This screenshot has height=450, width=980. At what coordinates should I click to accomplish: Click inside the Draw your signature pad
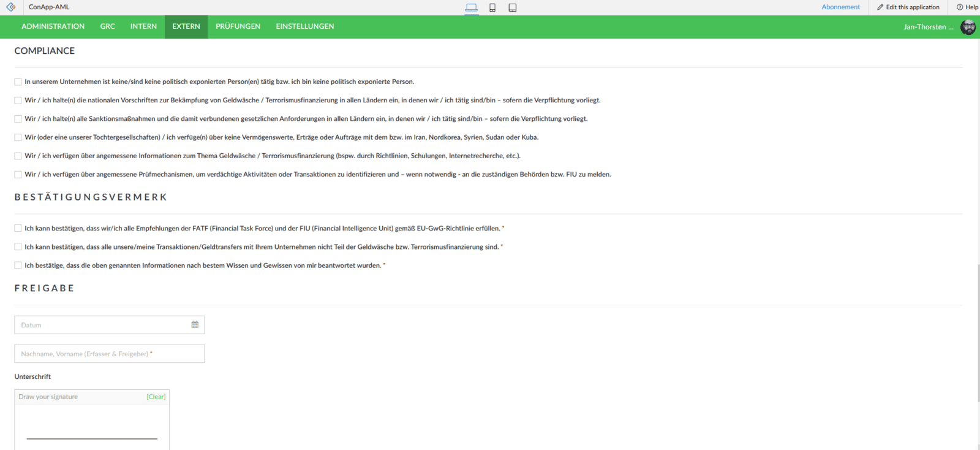click(92, 423)
